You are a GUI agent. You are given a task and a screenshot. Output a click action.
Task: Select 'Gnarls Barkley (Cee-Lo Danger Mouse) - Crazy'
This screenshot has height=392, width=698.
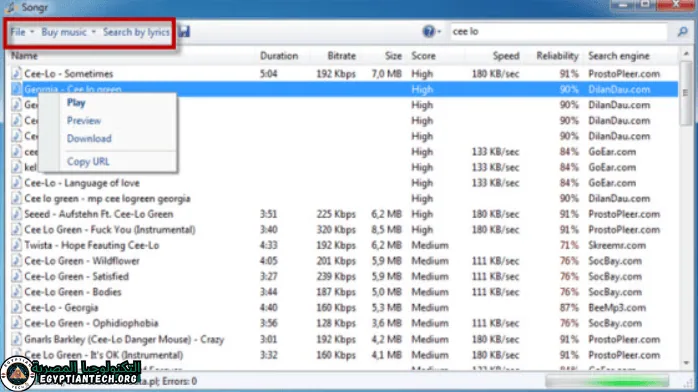click(x=124, y=339)
